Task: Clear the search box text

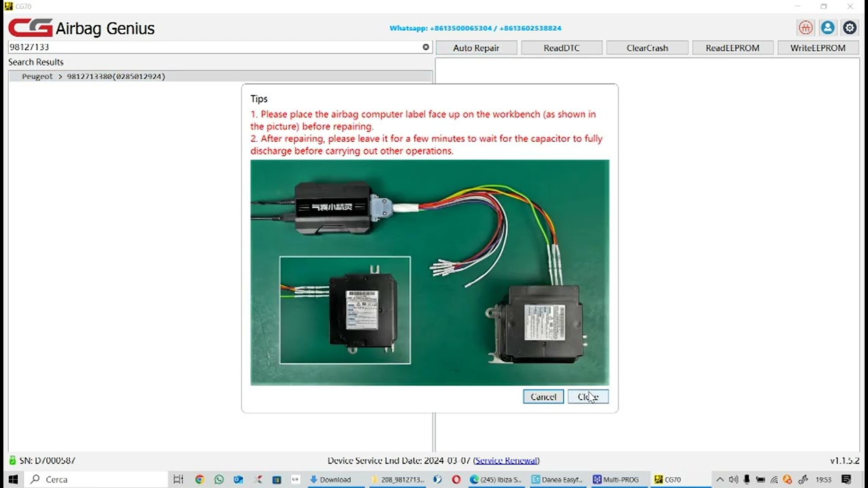Action: coord(426,47)
